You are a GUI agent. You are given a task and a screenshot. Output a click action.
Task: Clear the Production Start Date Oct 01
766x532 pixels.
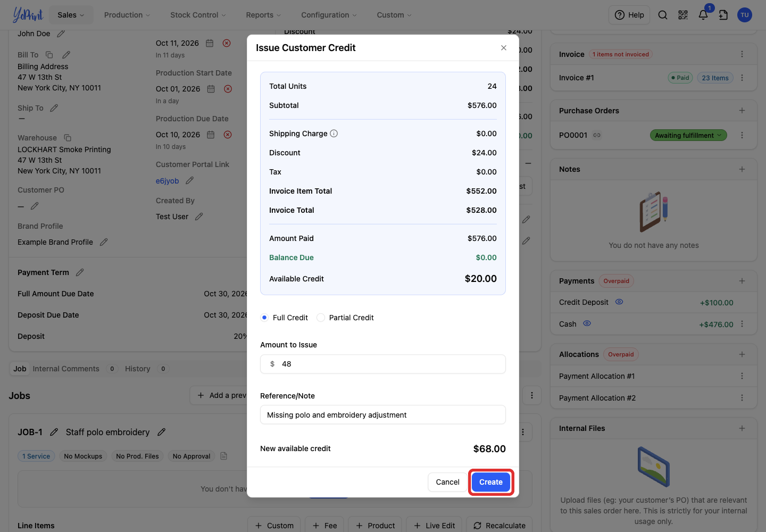228,89
